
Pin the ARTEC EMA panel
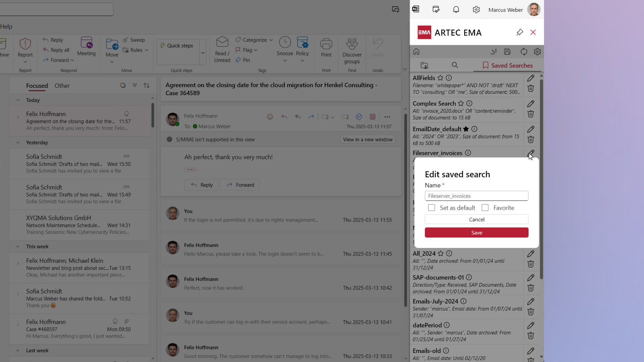pos(520,33)
